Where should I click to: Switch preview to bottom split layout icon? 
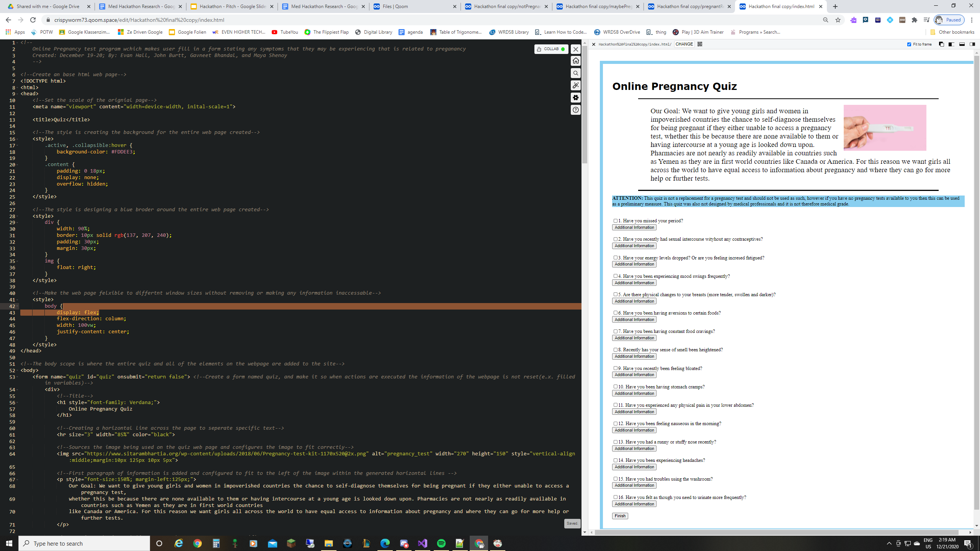[x=962, y=44]
